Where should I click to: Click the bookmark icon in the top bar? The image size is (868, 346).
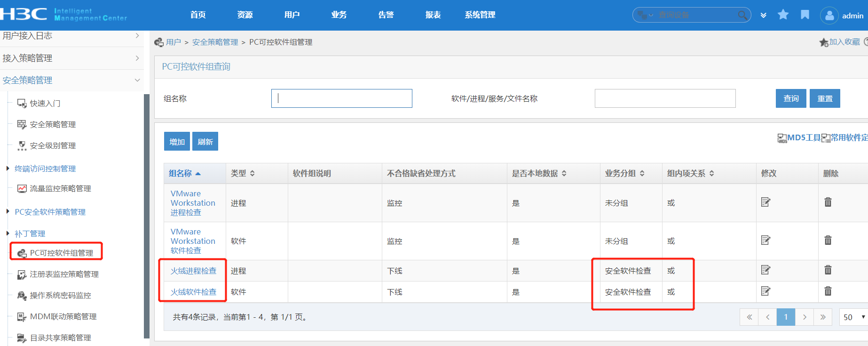click(805, 15)
